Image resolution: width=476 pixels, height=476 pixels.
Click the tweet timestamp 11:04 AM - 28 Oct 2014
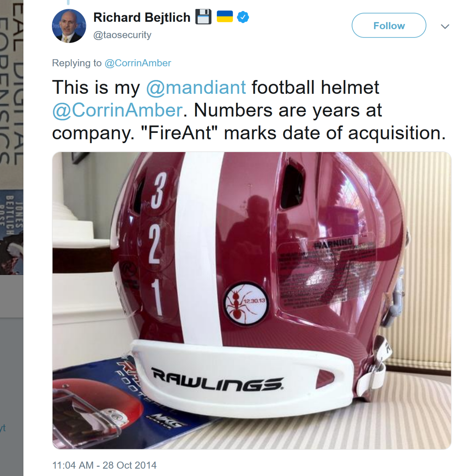tap(104, 465)
